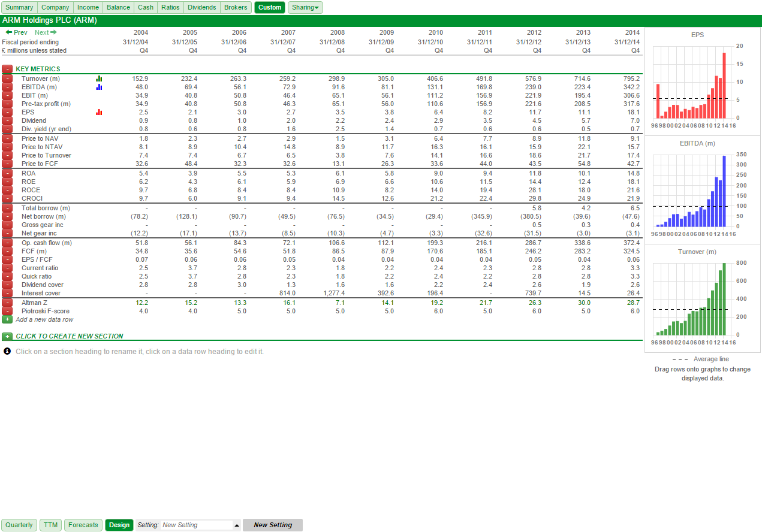Viewport: 762px width, 532px height.
Task: Click the 'ROE' row heading to edit
Action: tap(28, 182)
